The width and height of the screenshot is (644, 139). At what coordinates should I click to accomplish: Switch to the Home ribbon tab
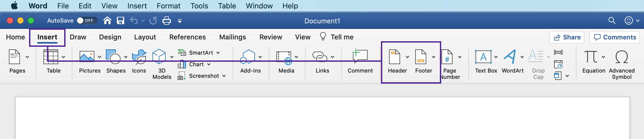tap(15, 37)
